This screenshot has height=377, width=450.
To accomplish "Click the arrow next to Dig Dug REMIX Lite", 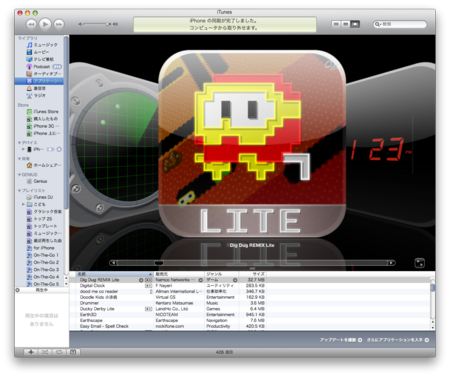I will [x=141, y=280].
